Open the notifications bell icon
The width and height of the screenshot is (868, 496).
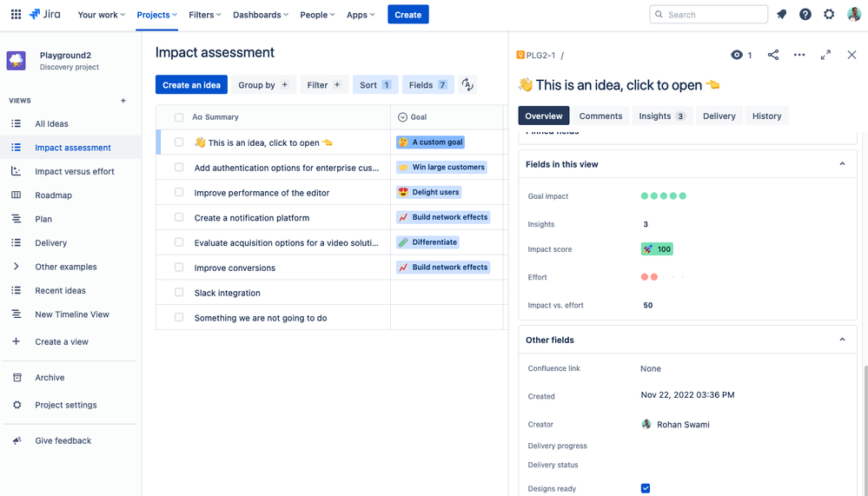click(x=782, y=15)
